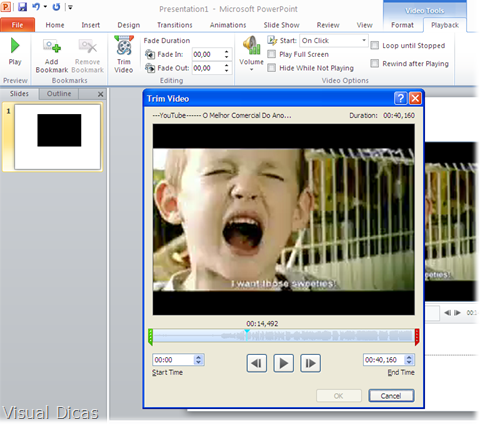Open the Trim Video tool
The height and width of the screenshot is (424, 480).
pyautogui.click(x=124, y=54)
